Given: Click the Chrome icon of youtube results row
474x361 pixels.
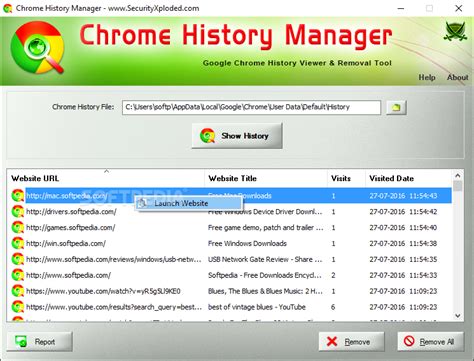Looking at the screenshot, I should click(x=18, y=307).
